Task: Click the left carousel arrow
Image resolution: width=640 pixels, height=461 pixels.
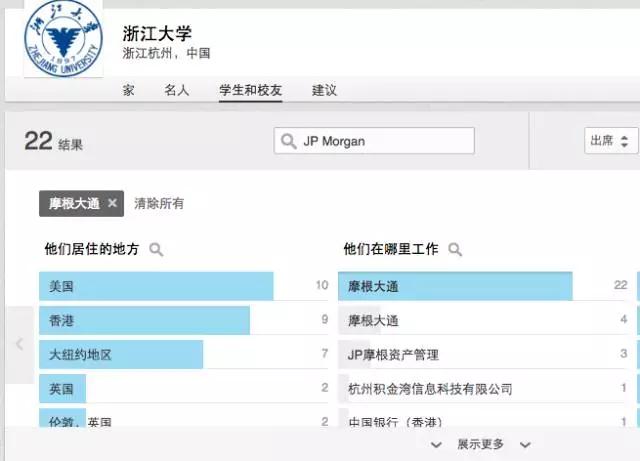Action: [19, 344]
